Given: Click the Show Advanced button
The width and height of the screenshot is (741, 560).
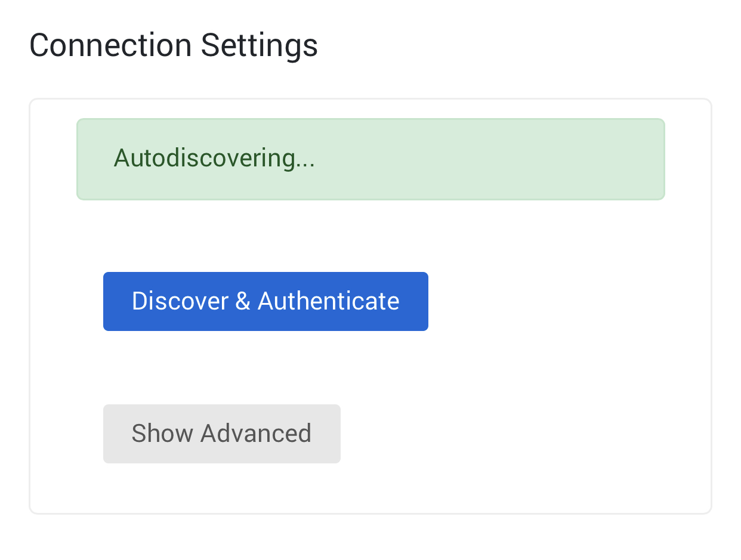Looking at the screenshot, I should 221,434.
